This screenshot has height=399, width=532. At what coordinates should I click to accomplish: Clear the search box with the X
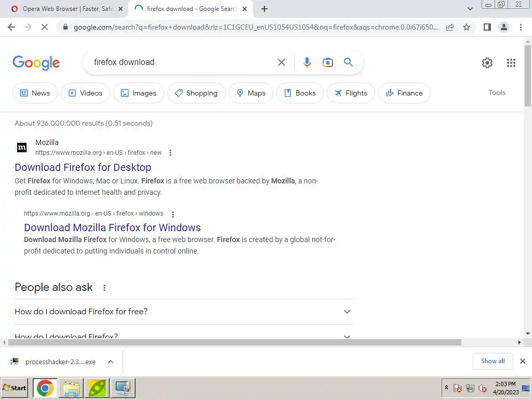281,62
